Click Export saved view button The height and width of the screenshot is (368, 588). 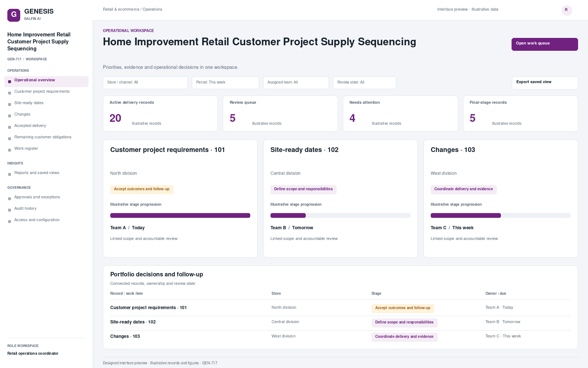click(545, 83)
